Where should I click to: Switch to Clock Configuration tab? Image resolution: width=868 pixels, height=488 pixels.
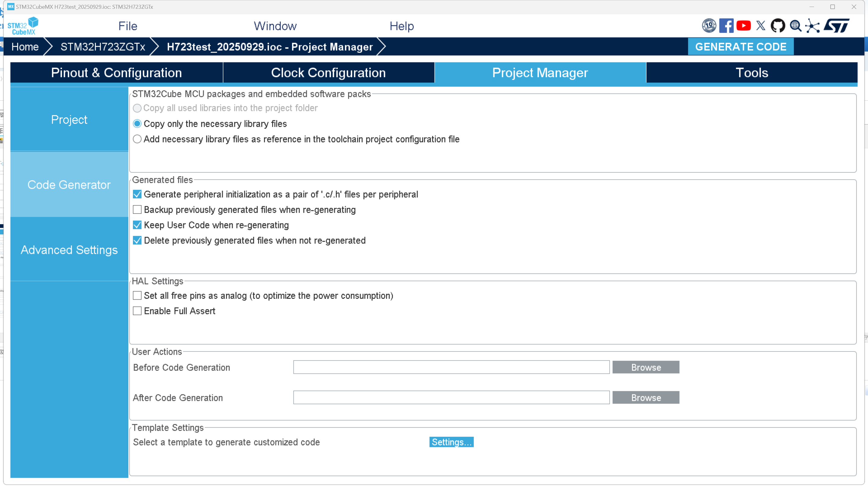tap(328, 73)
